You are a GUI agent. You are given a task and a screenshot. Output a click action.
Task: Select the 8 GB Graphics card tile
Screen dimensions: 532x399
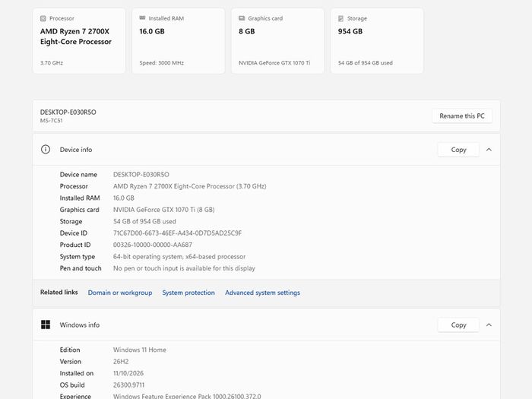[277, 41]
